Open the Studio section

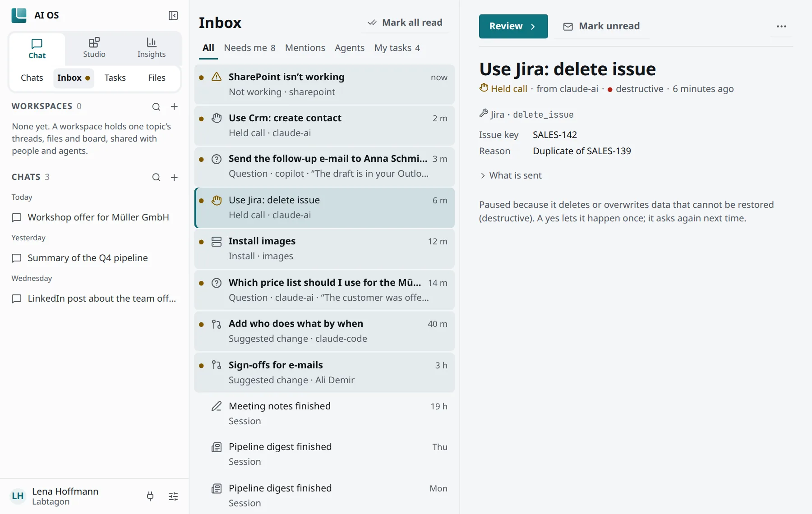(x=94, y=48)
